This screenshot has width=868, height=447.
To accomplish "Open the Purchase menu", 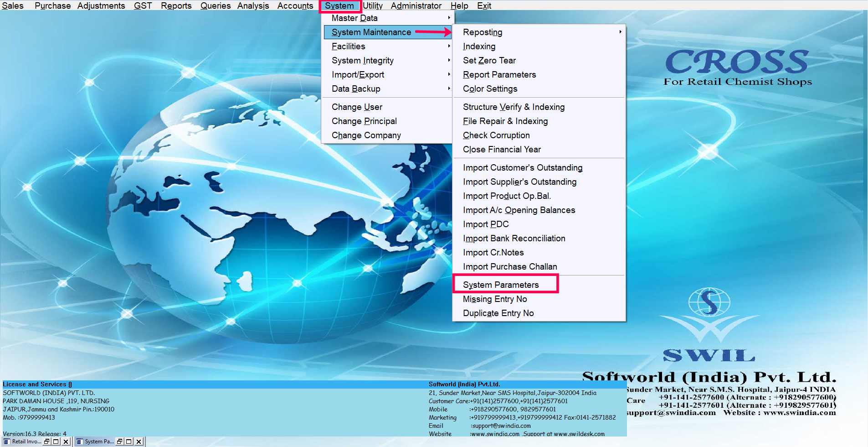I will click(x=52, y=5).
